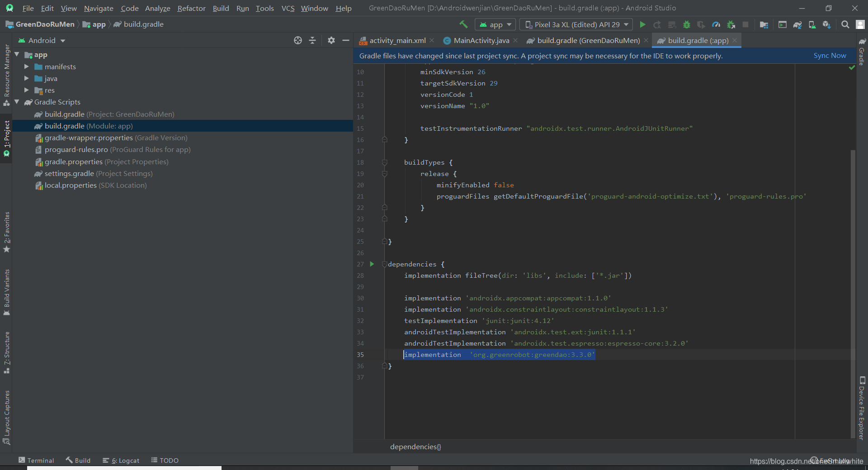
Task: Open the Android project view dropdown
Action: click(x=42, y=40)
